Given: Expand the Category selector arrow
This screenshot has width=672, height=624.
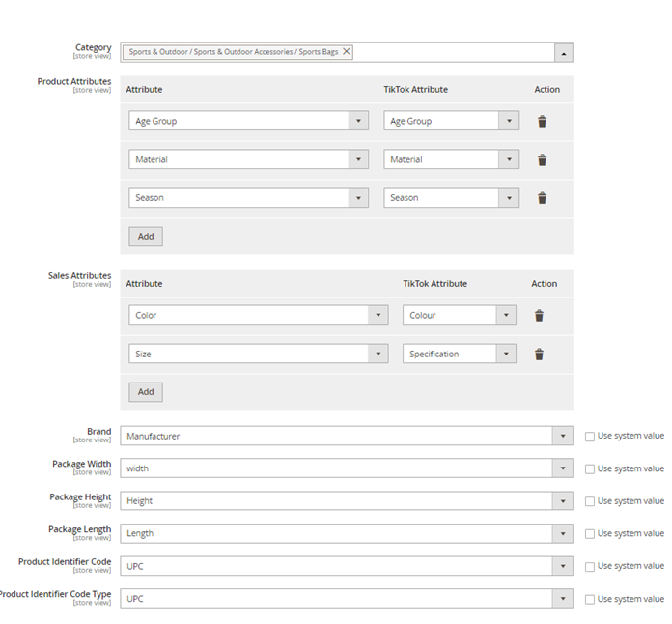Looking at the screenshot, I should pos(564,52).
